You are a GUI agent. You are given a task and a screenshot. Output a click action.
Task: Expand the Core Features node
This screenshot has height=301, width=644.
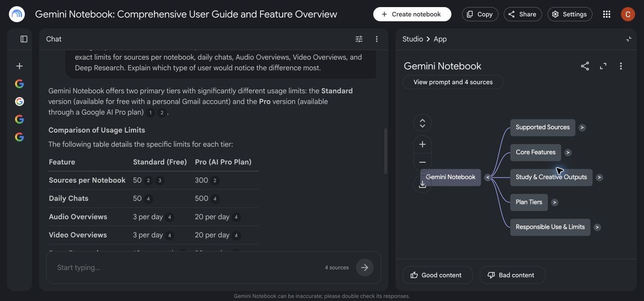568,152
